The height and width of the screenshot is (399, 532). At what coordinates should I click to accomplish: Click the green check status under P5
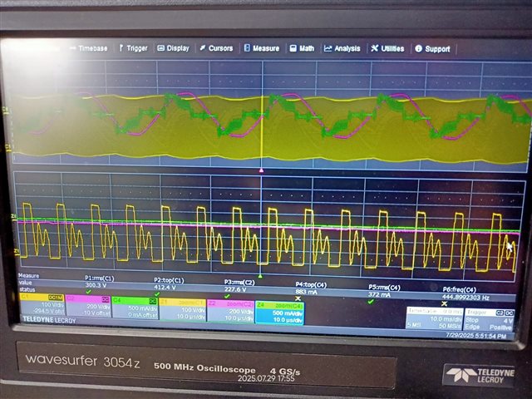(371, 301)
